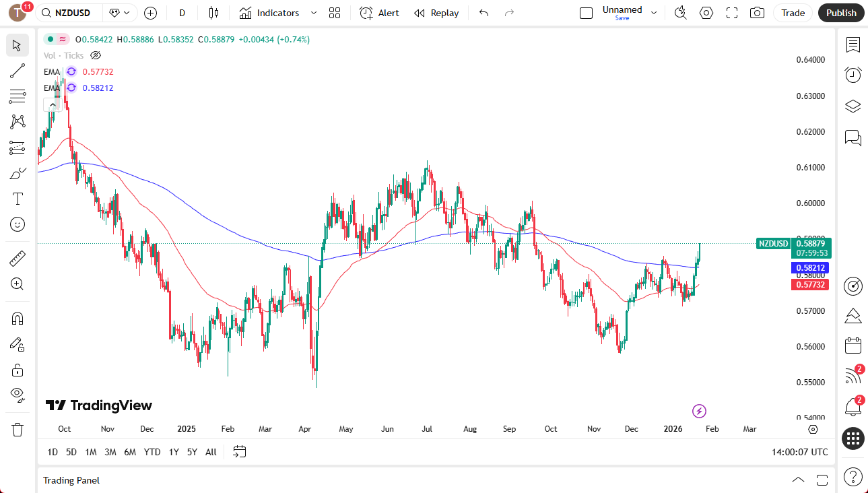
Task: Select the Text annotation tool
Action: pyautogui.click(x=17, y=198)
